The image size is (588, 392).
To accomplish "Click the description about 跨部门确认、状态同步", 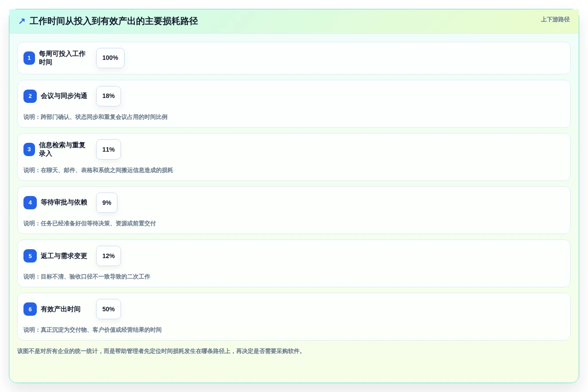I will tap(95, 117).
